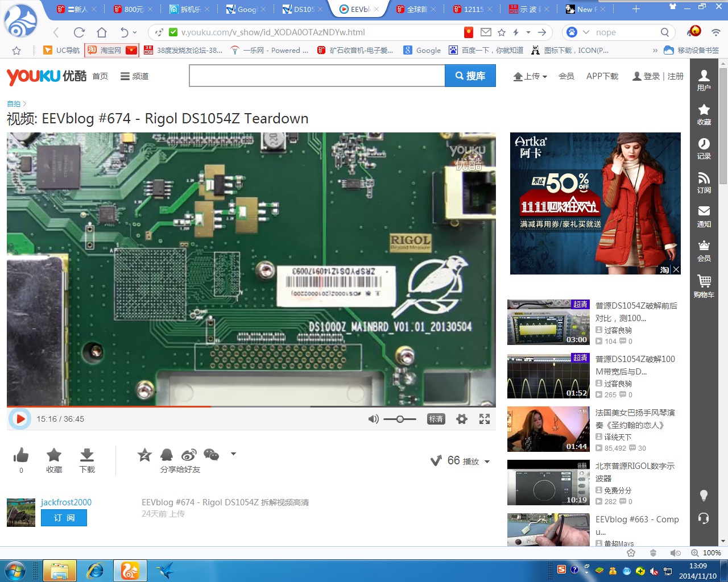
Task: Open sidebar 记录 history icon
Action: [704, 148]
